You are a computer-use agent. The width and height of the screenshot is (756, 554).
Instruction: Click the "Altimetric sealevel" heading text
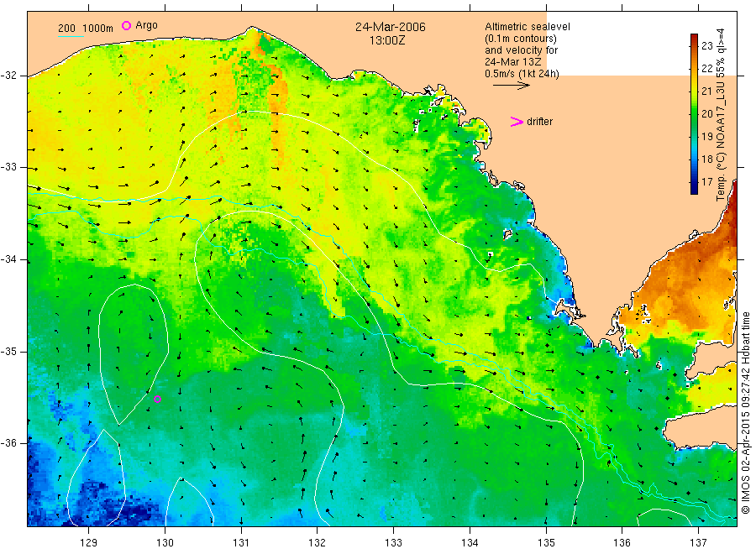[528, 27]
